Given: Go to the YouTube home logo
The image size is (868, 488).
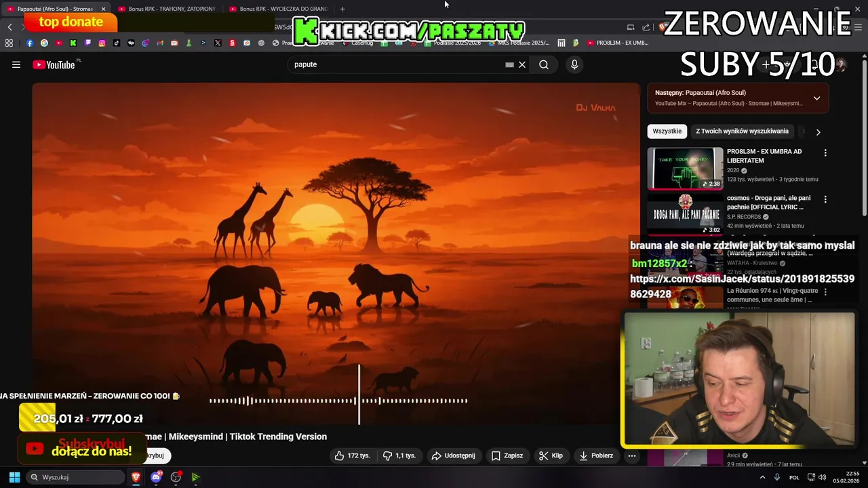Looking at the screenshot, I should [54, 64].
